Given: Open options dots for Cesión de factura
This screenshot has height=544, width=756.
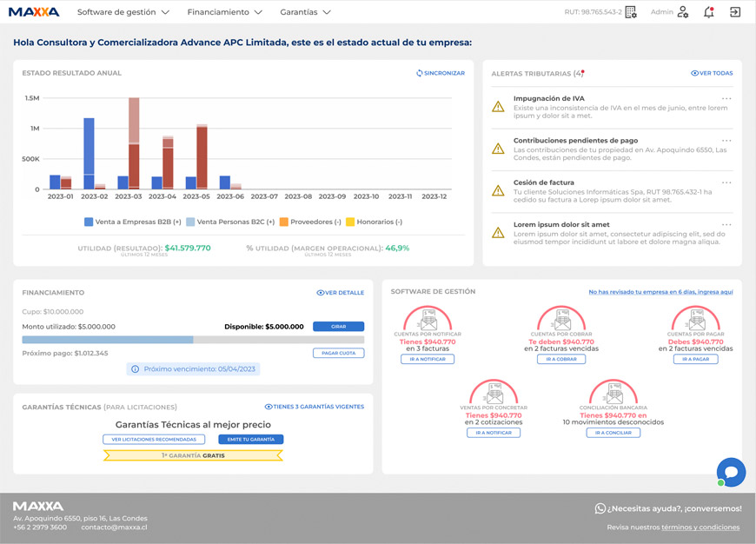Looking at the screenshot, I should click(726, 182).
